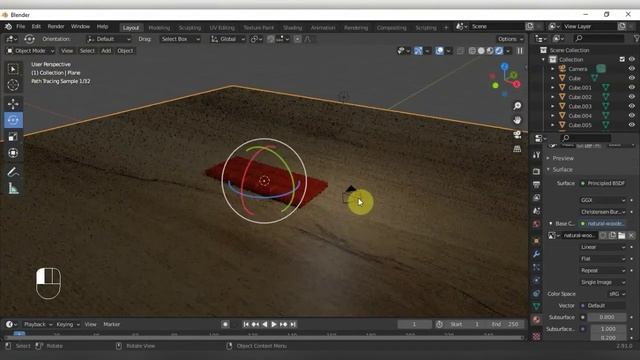640x360 pixels.
Task: Click the Principled BSDF surface shader button
Action: [603, 183]
